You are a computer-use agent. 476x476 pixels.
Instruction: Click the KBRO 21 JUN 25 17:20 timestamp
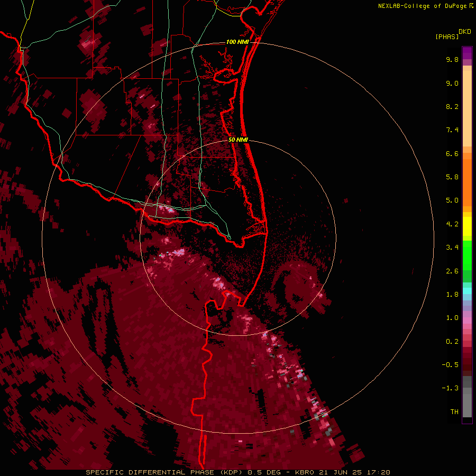pos(342,472)
